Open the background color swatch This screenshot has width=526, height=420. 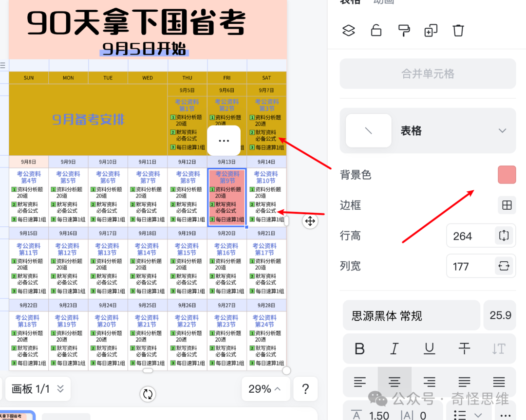pos(507,175)
